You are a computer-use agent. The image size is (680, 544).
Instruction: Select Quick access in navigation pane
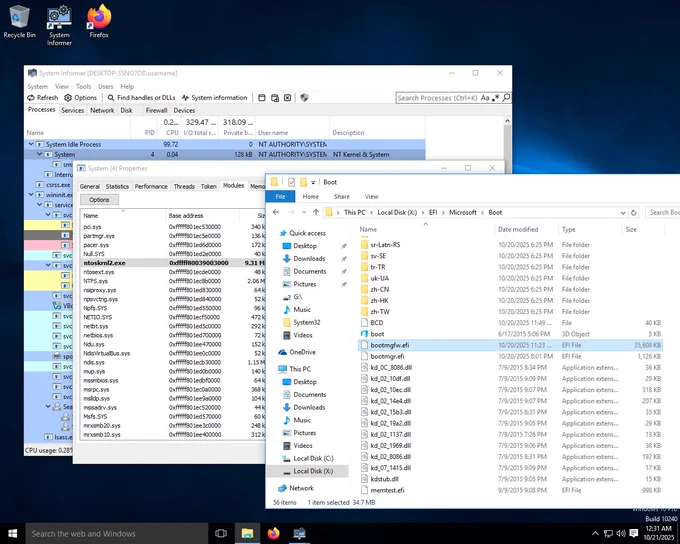[307, 233]
